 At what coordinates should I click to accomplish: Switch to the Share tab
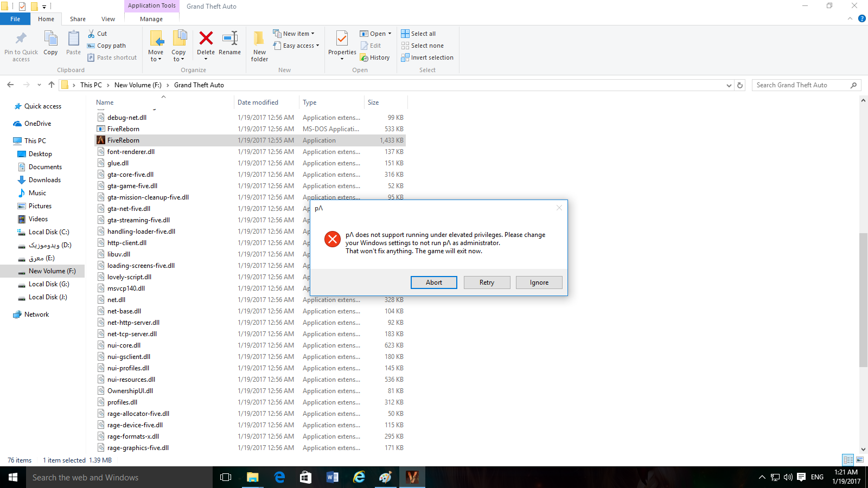point(78,19)
